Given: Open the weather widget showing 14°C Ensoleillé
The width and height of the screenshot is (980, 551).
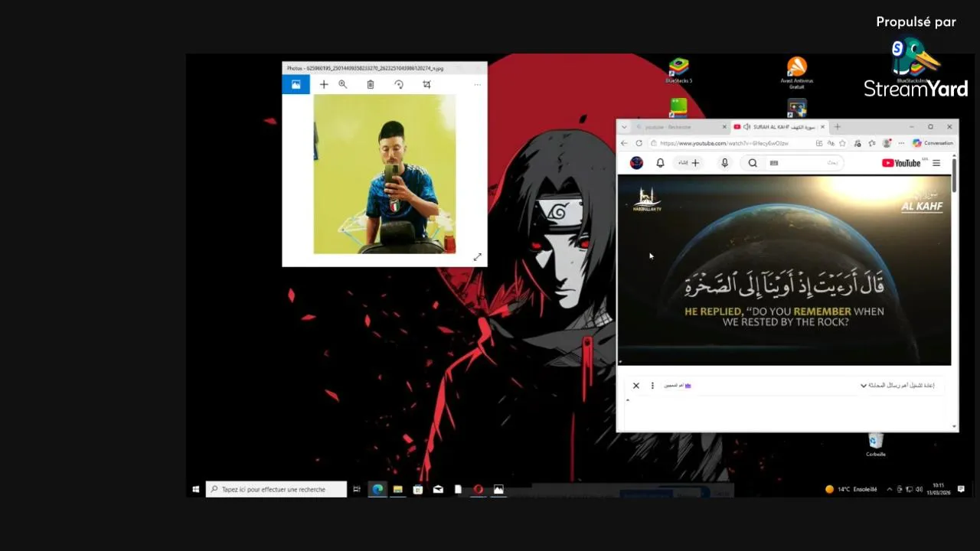Looking at the screenshot, I should (x=851, y=489).
